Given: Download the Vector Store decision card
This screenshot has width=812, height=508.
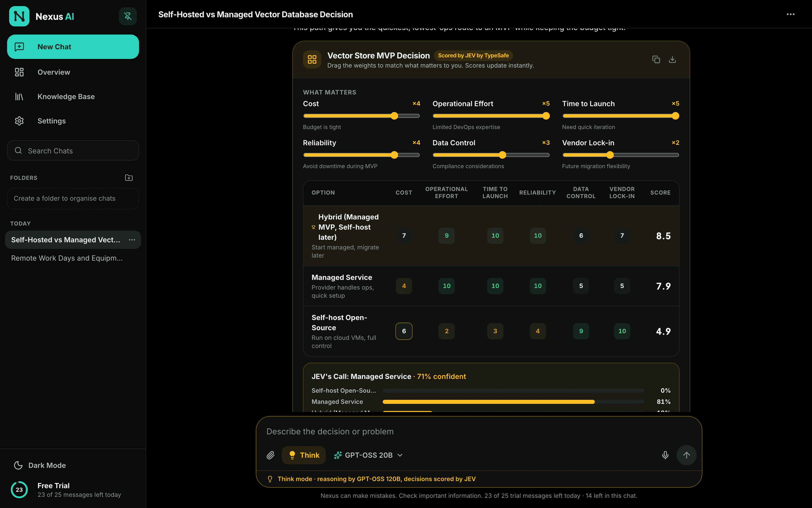Looking at the screenshot, I should [672, 59].
